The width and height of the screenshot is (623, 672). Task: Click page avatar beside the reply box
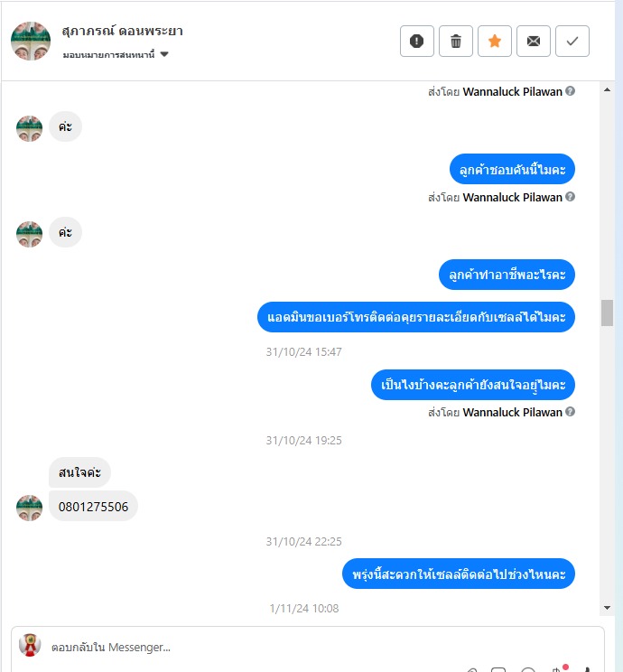point(30,645)
